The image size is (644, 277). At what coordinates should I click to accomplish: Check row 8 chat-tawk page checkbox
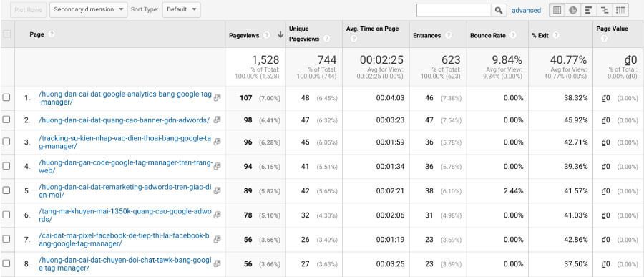click(x=6, y=263)
